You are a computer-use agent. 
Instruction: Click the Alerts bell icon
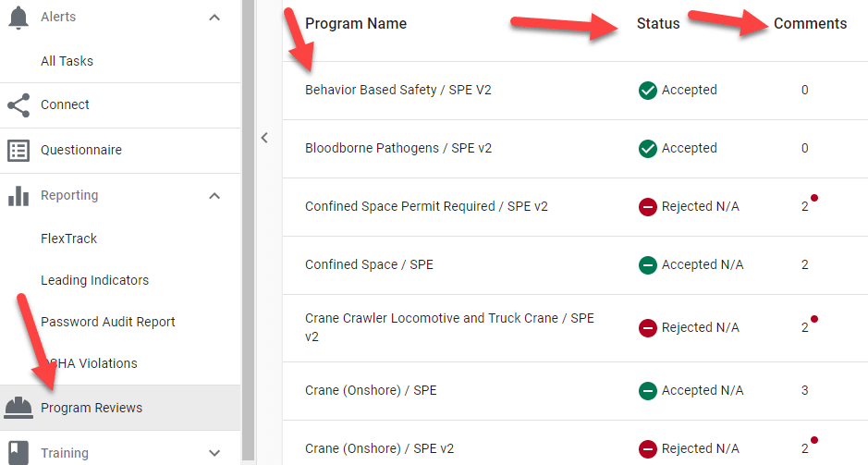pyautogui.click(x=18, y=18)
